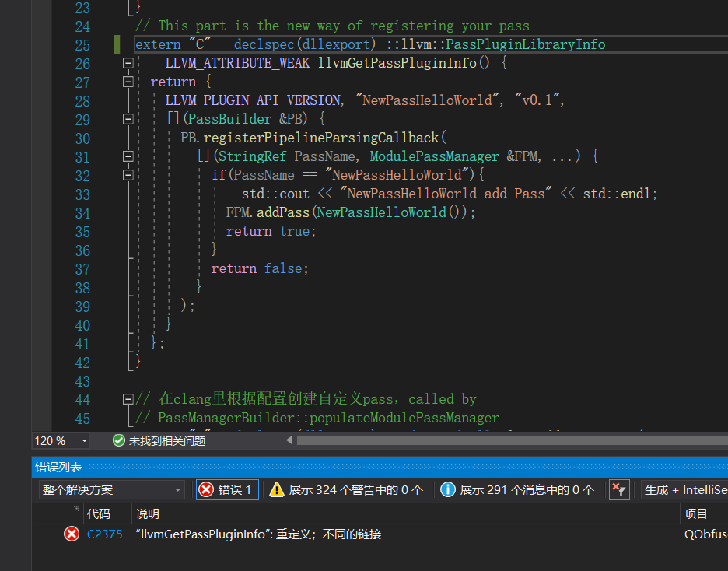Toggle the 错误 1 error filter
Screen dimensions: 728x571
click(226, 489)
